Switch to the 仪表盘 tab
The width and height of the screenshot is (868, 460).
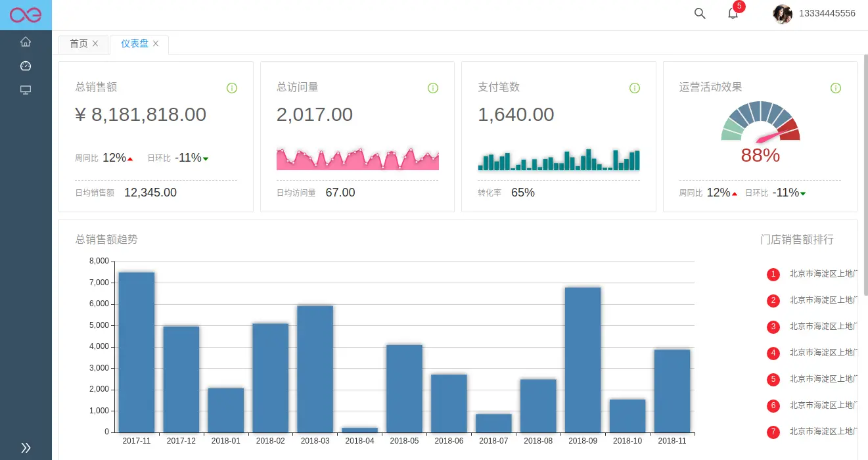[134, 43]
